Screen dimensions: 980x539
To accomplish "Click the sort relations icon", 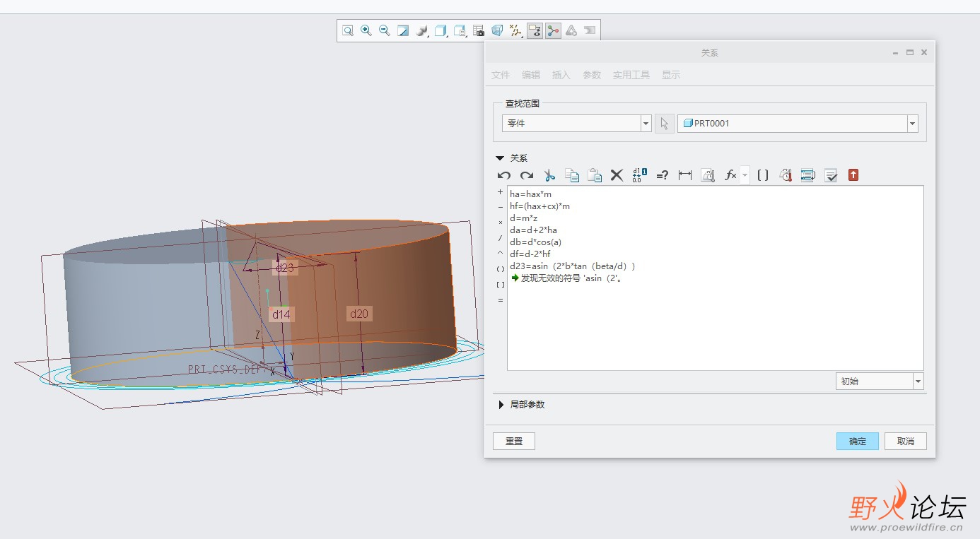I will (808, 175).
